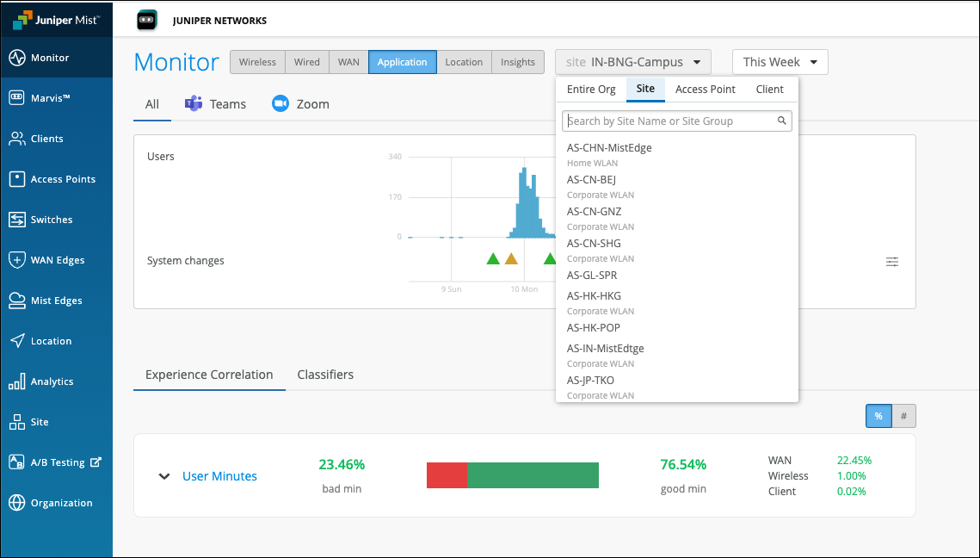Click the Zoom application icon
This screenshot has width=980, height=558.
tap(280, 103)
